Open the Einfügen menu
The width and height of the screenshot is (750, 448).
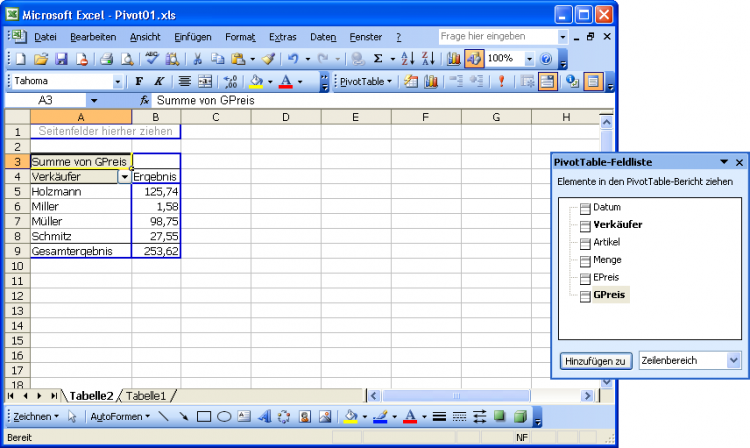pyautogui.click(x=192, y=36)
